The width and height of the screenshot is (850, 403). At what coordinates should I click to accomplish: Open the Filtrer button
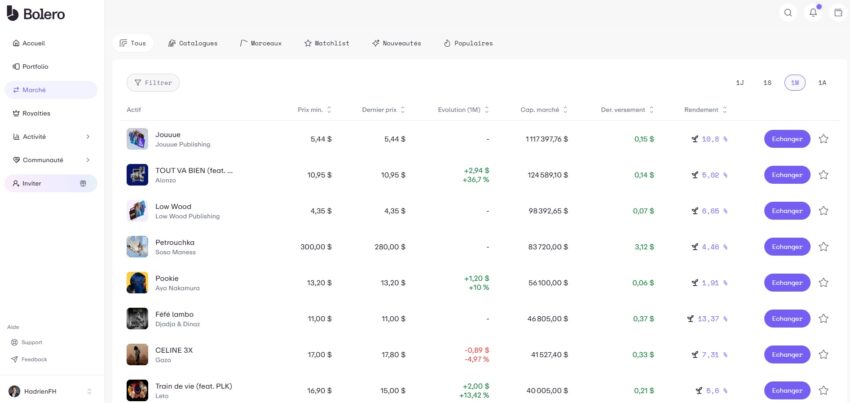(x=153, y=82)
